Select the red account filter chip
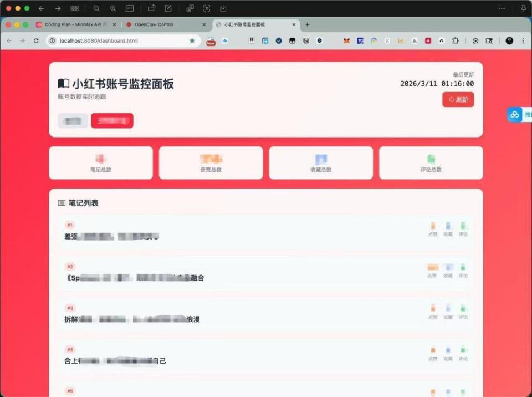532x397 pixels. tap(112, 120)
